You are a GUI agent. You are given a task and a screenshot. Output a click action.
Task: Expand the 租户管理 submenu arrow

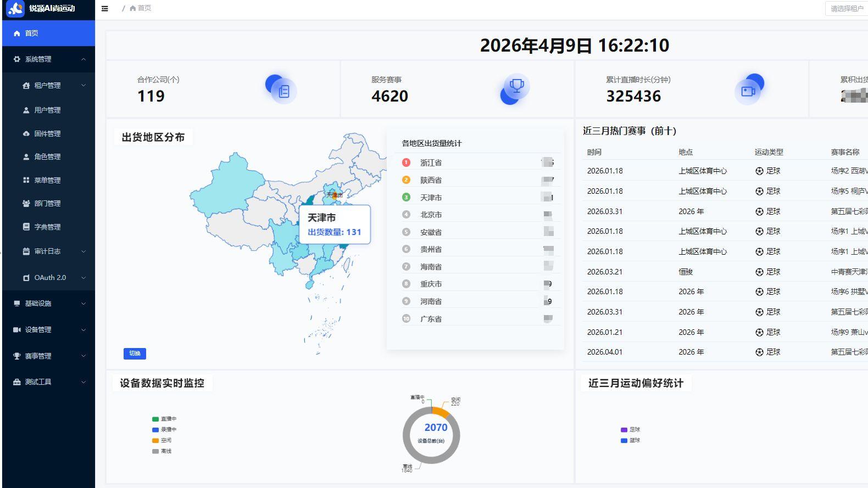84,86
